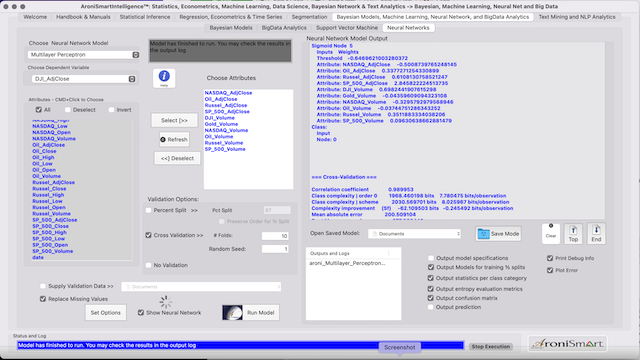Switch to the Segmentation tab
Viewport: 640px width, 360px height.
pos(309,17)
